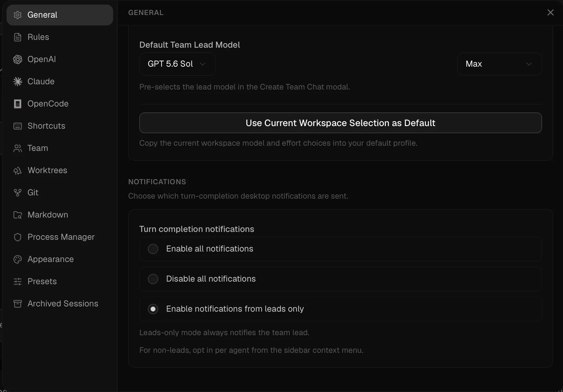Image resolution: width=563 pixels, height=392 pixels.
Task: Click the Markdown folder-search icon
Action: pyautogui.click(x=18, y=215)
